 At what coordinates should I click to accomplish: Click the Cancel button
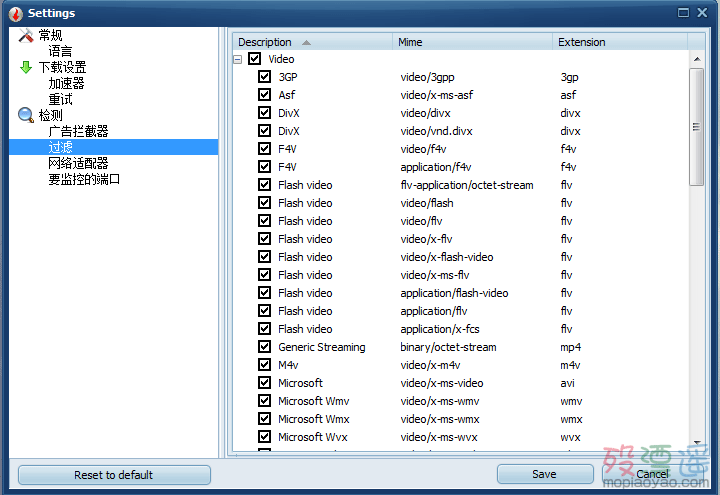652,474
